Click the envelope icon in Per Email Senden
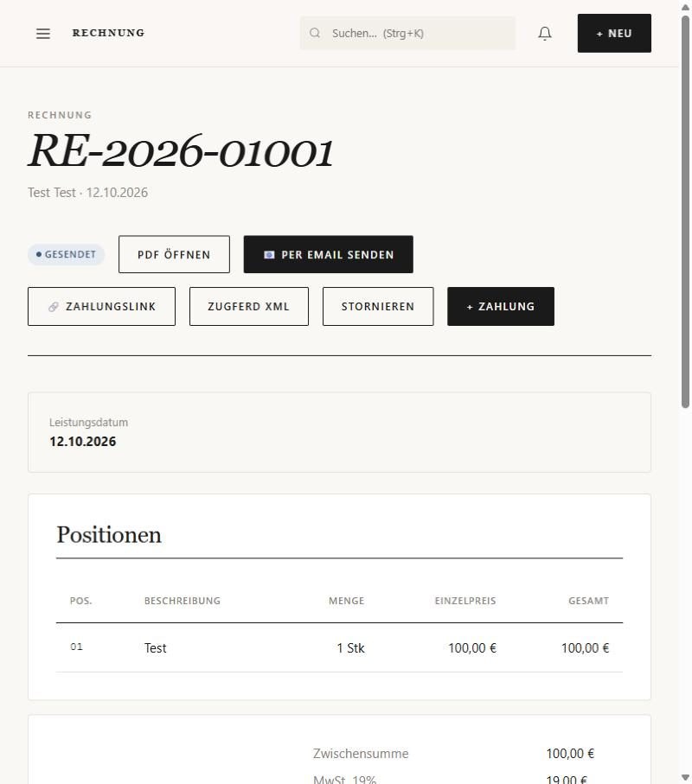Viewport: 692px width, 784px height. pos(269,254)
